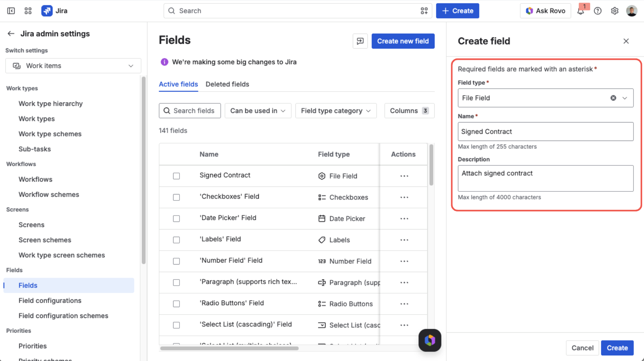Open actions menu for 'Radio Buttons' Field row
Viewport: 644px width, 361px height.
tap(404, 304)
